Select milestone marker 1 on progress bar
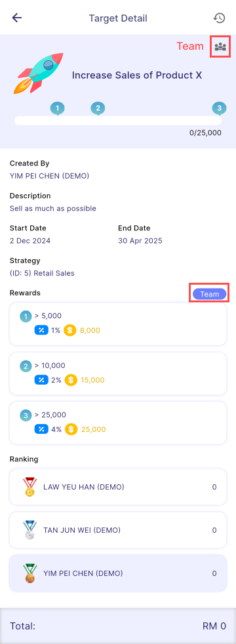This screenshot has height=644, width=236. 58,109
